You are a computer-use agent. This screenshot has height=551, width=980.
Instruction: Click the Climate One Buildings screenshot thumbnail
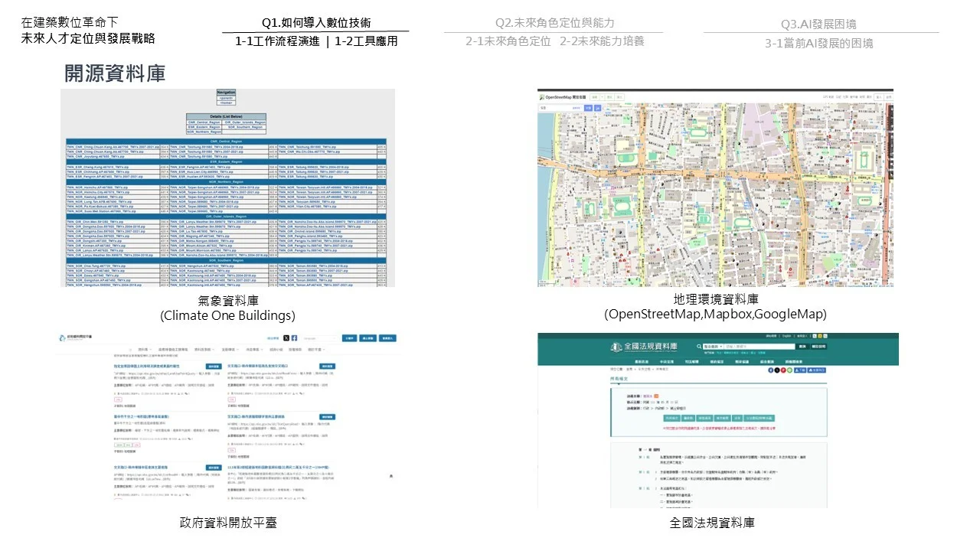(227, 187)
